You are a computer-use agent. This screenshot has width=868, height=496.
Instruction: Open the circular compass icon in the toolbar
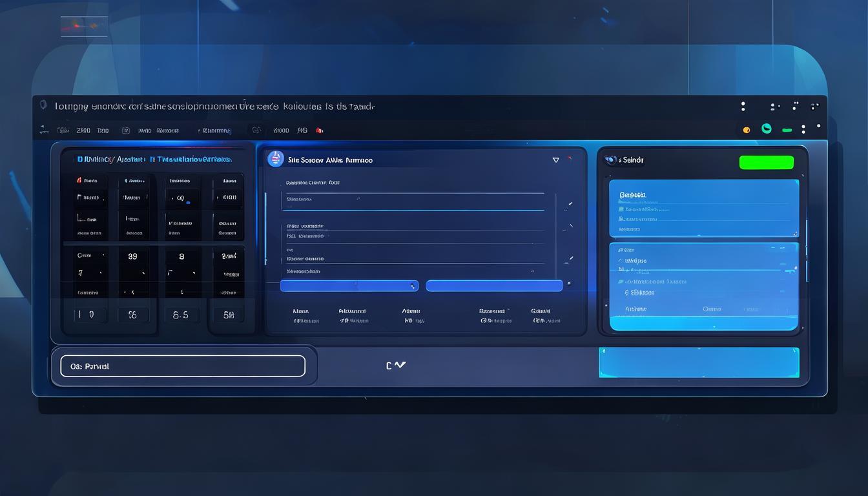tap(256, 130)
